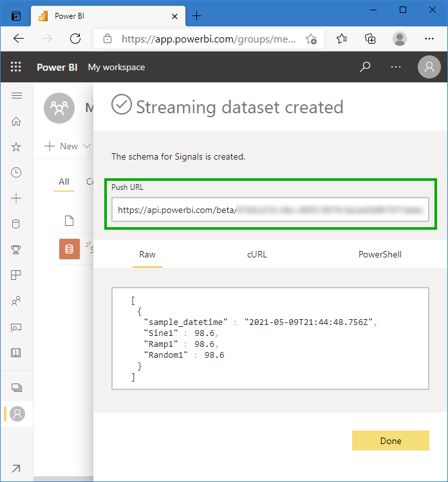This screenshot has height=482, width=448.
Task: Go back to the previous page
Action: [19, 39]
